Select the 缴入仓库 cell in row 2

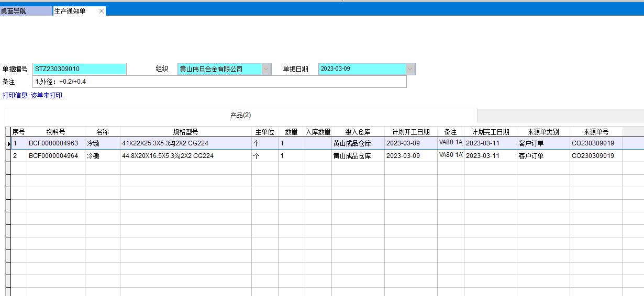tap(358, 156)
